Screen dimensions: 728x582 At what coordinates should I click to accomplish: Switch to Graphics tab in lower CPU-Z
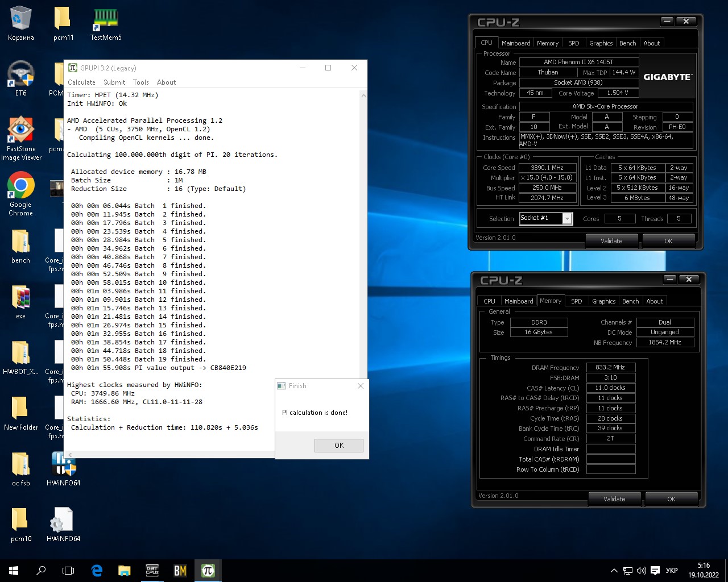click(x=603, y=301)
